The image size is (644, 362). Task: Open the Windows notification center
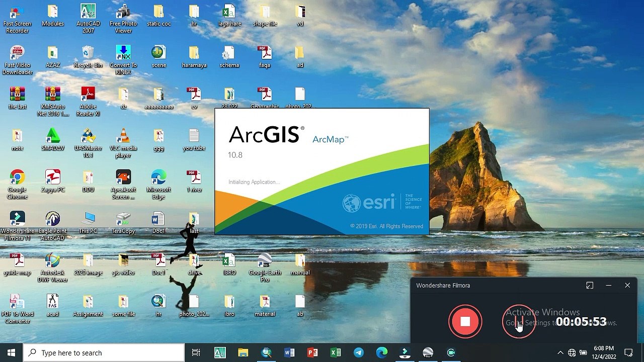click(628, 352)
